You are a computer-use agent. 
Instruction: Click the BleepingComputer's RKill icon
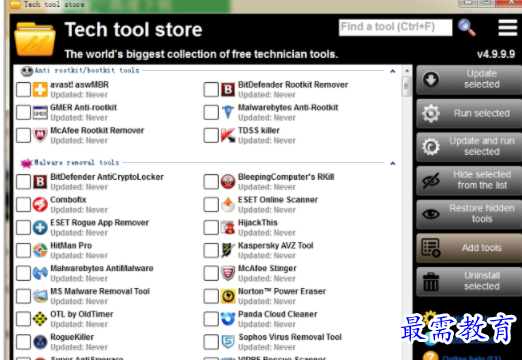coord(228,182)
